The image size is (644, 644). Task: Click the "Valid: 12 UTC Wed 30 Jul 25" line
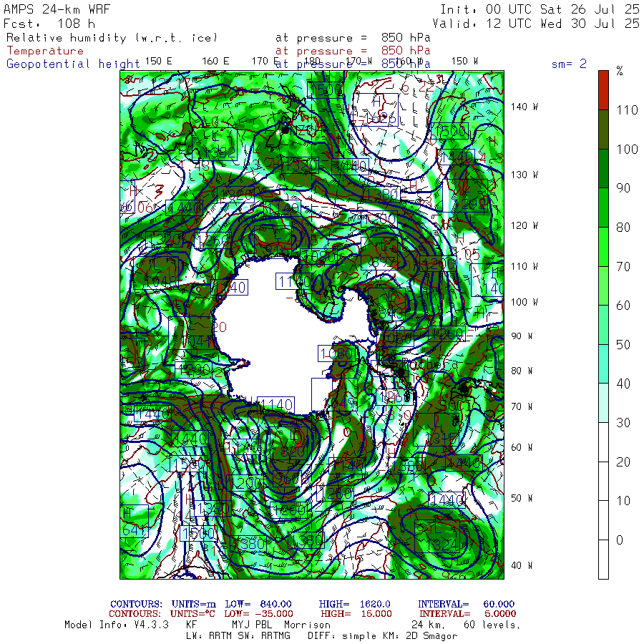point(536,24)
